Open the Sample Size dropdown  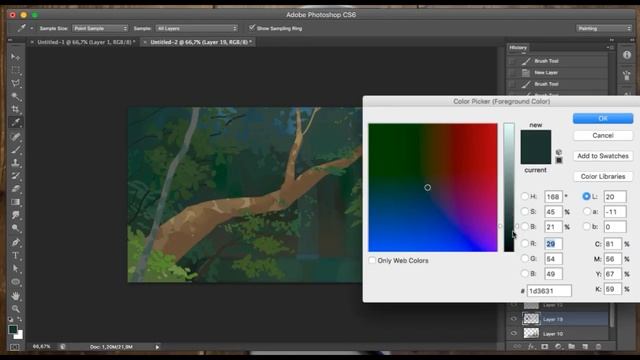tap(100, 28)
